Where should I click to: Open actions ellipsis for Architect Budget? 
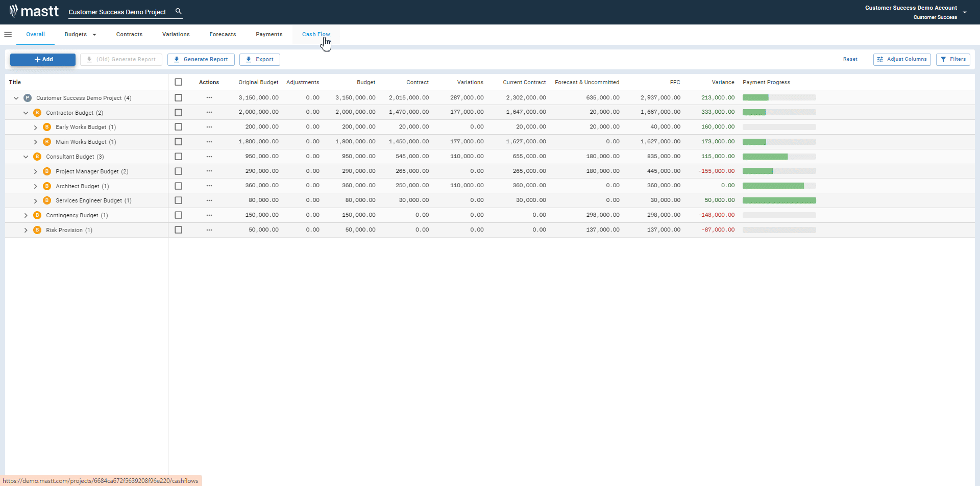209,186
